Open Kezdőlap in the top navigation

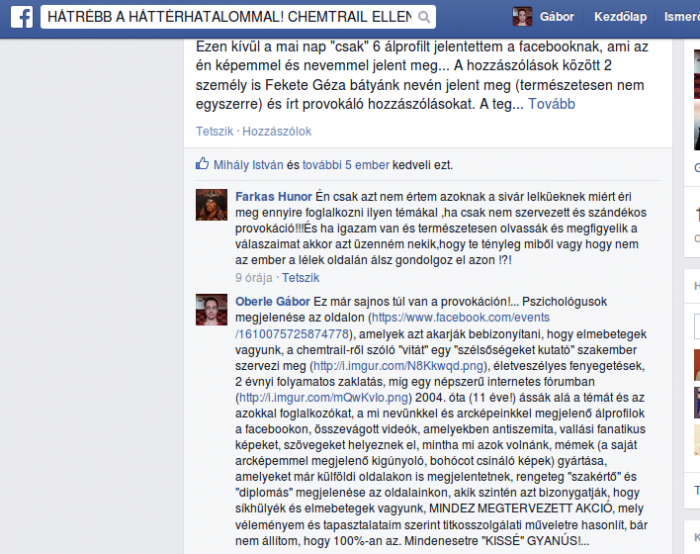pyautogui.click(x=620, y=17)
